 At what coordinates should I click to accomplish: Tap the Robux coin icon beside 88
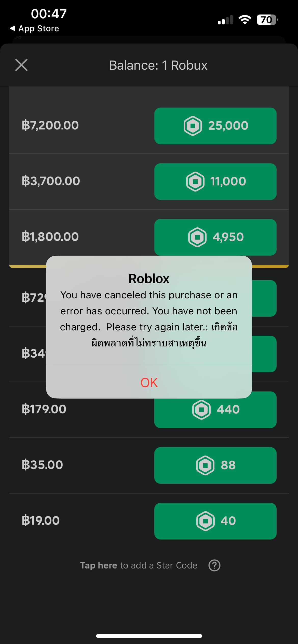pos(205,465)
